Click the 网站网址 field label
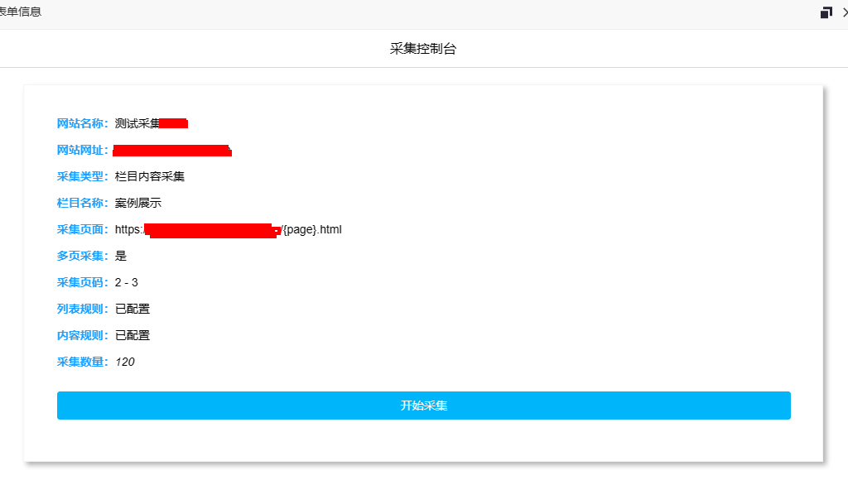848x504 pixels. pyautogui.click(x=80, y=150)
